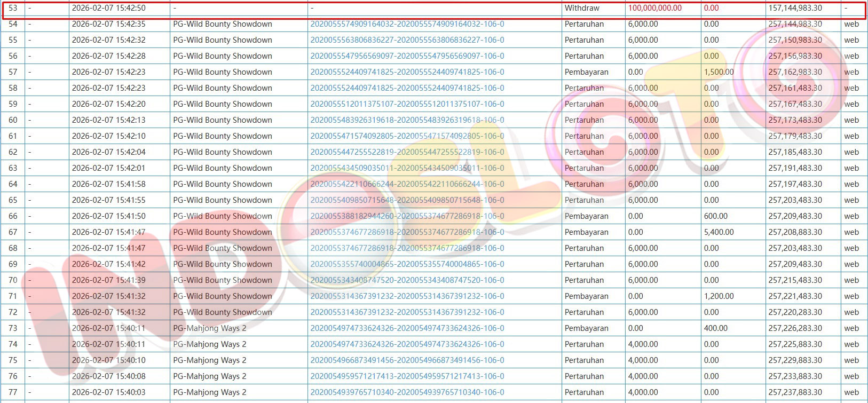Viewport: 868px width, 403px height.
Task: Select the 1,500.00 payout amount cell
Action: [x=719, y=72]
